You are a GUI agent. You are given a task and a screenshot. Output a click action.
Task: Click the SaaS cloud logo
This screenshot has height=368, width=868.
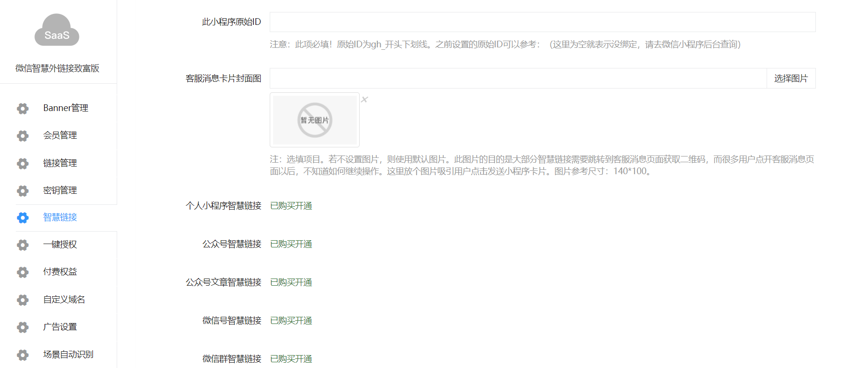tap(57, 30)
